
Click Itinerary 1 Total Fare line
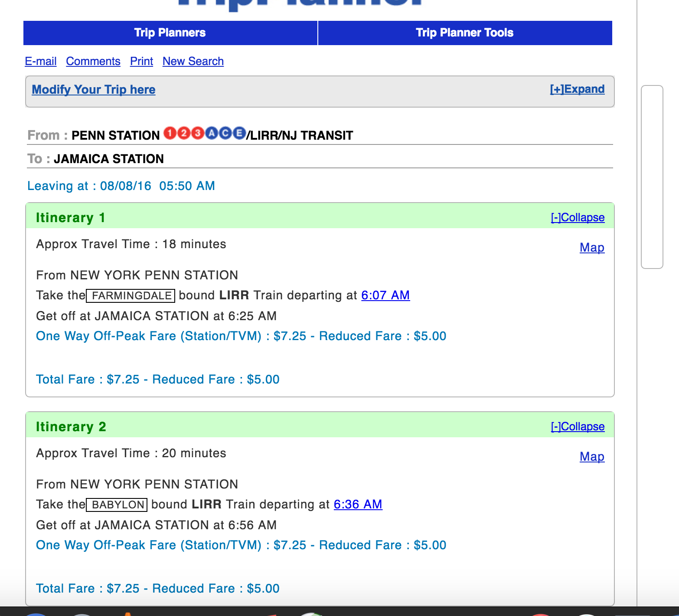pyautogui.click(x=158, y=379)
